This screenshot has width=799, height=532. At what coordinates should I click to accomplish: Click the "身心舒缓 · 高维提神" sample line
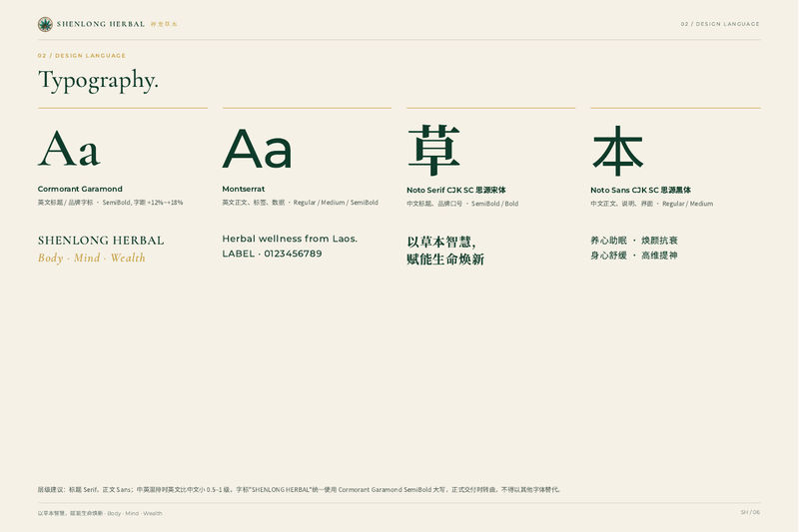634,256
